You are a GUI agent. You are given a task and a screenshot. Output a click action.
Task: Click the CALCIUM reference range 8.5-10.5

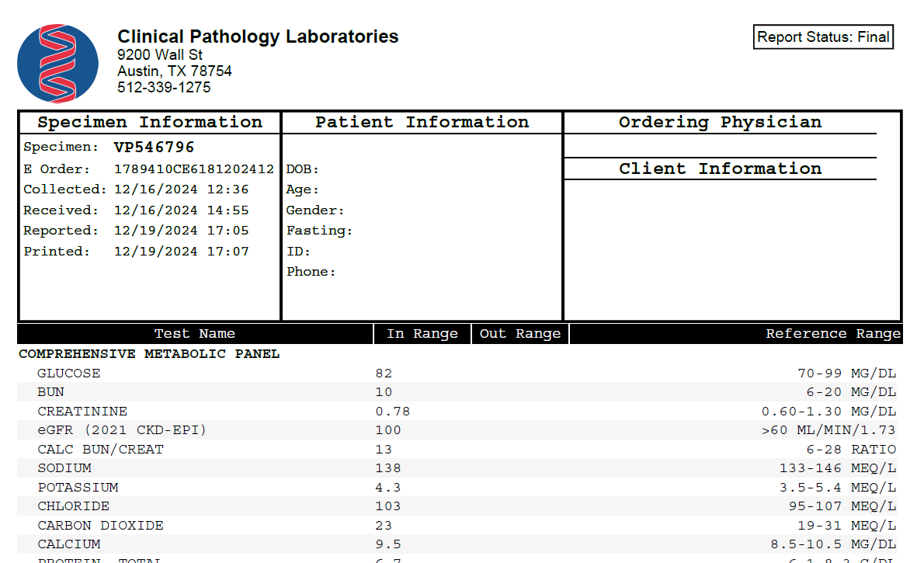(x=806, y=544)
